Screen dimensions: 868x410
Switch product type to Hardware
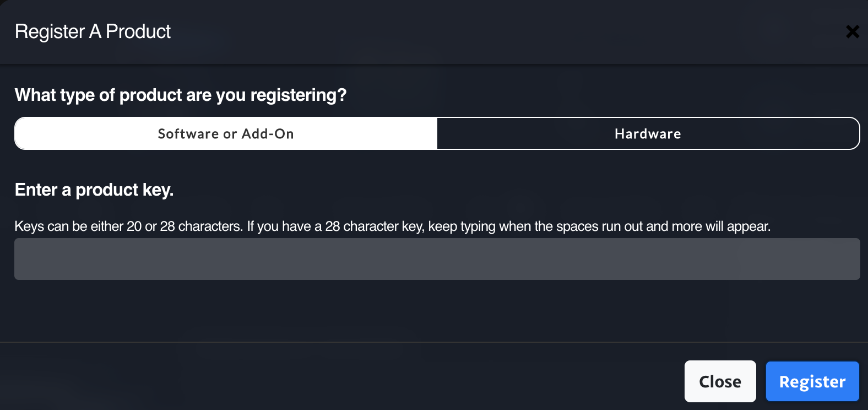click(x=648, y=134)
